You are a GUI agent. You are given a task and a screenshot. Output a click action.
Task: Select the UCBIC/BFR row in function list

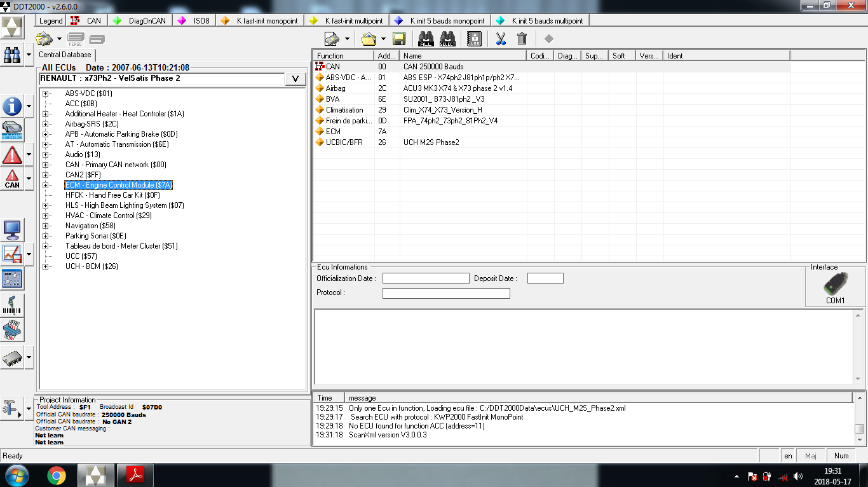click(x=552, y=142)
